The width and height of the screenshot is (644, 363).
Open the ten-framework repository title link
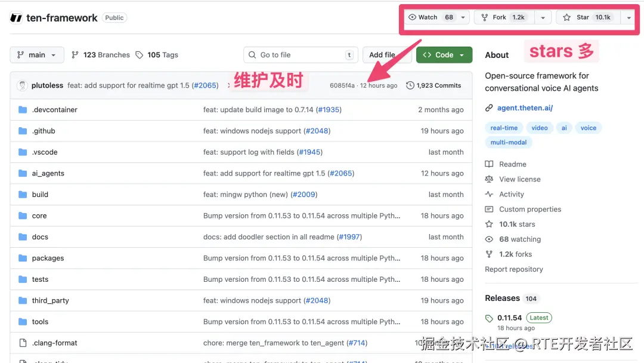coord(62,18)
